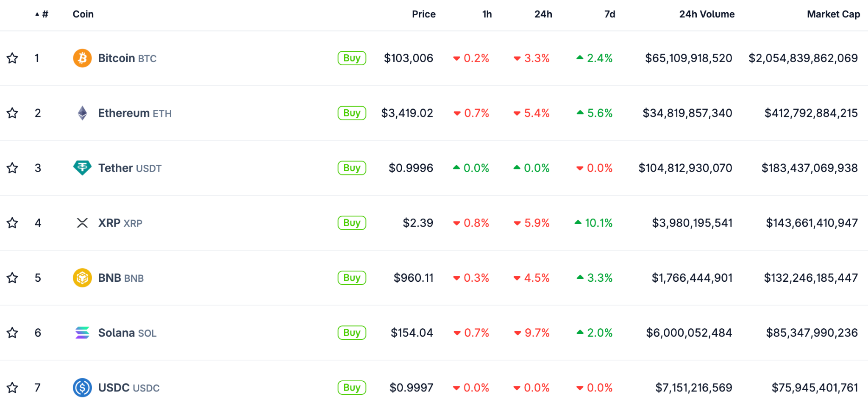Add Solana to favorites via star
The height and width of the screenshot is (405, 868).
pyautogui.click(x=13, y=333)
